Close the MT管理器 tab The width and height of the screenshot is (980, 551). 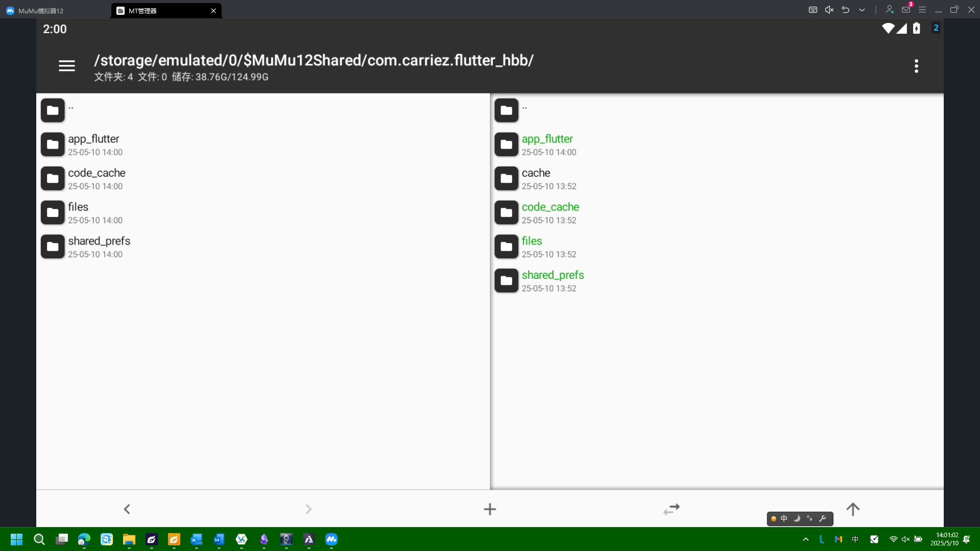pyautogui.click(x=213, y=10)
